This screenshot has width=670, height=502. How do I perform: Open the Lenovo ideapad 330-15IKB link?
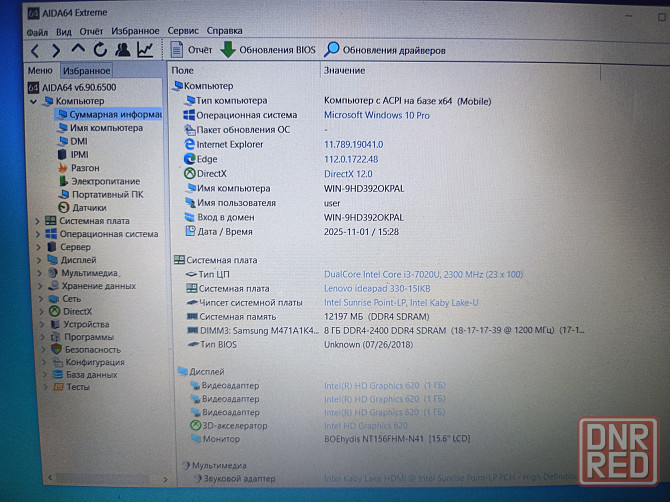(x=377, y=288)
